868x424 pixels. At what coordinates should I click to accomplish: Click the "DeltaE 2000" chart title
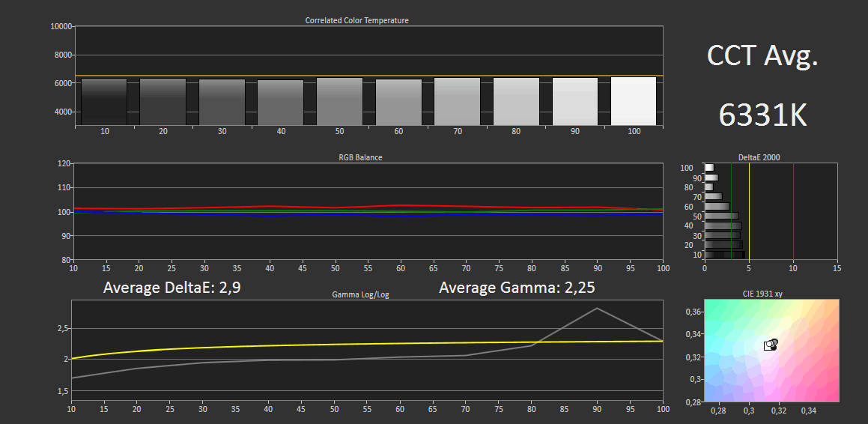tap(759, 158)
